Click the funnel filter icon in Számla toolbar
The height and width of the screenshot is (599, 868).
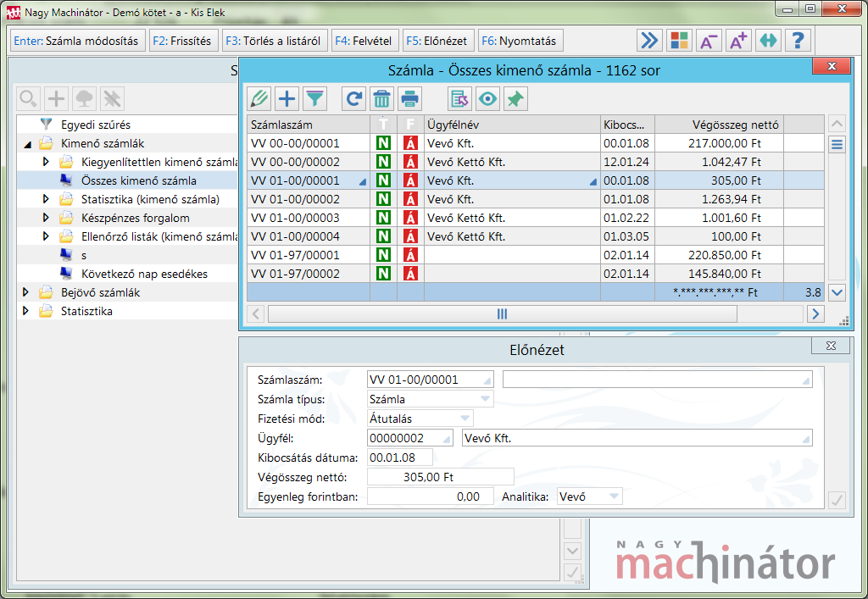coord(314,99)
